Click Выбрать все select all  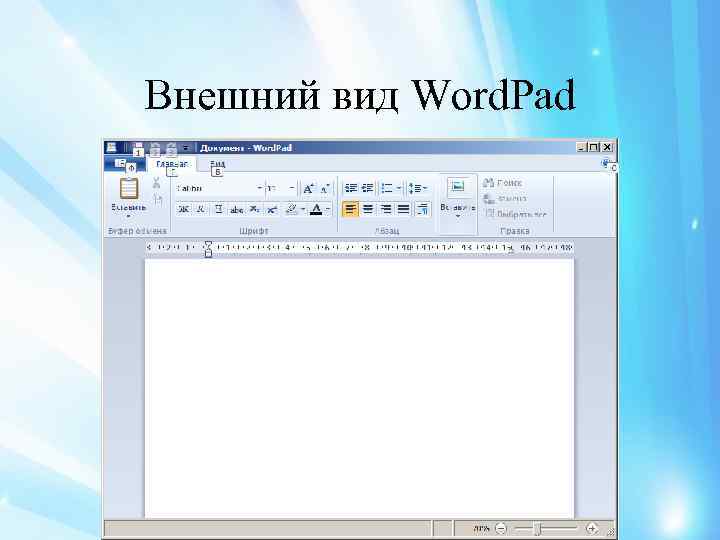[x=516, y=214]
